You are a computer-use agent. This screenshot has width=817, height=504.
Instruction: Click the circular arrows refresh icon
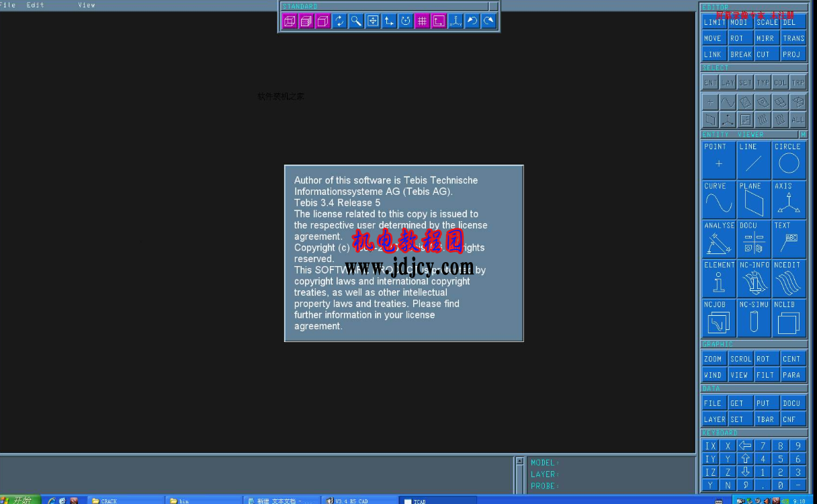click(x=339, y=21)
